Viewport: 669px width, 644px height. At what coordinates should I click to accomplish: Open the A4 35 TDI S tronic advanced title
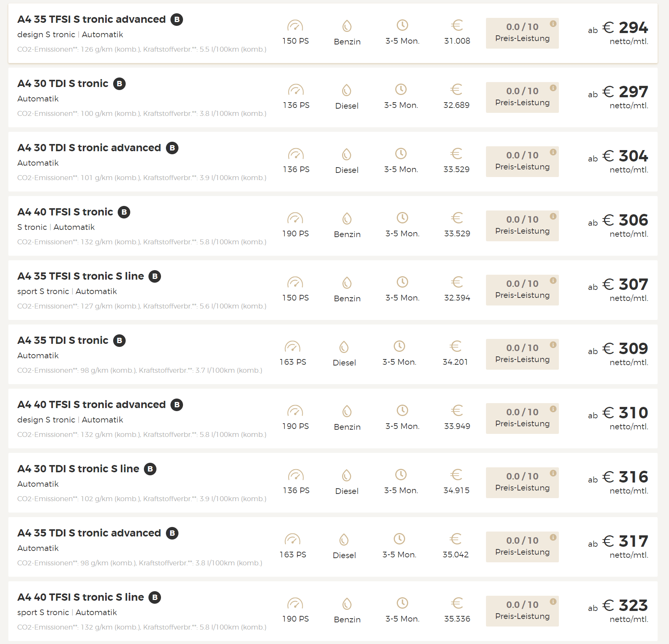pyautogui.click(x=89, y=533)
